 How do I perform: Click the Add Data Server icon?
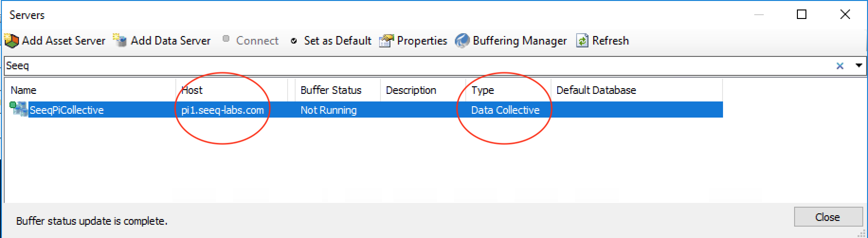point(120,41)
